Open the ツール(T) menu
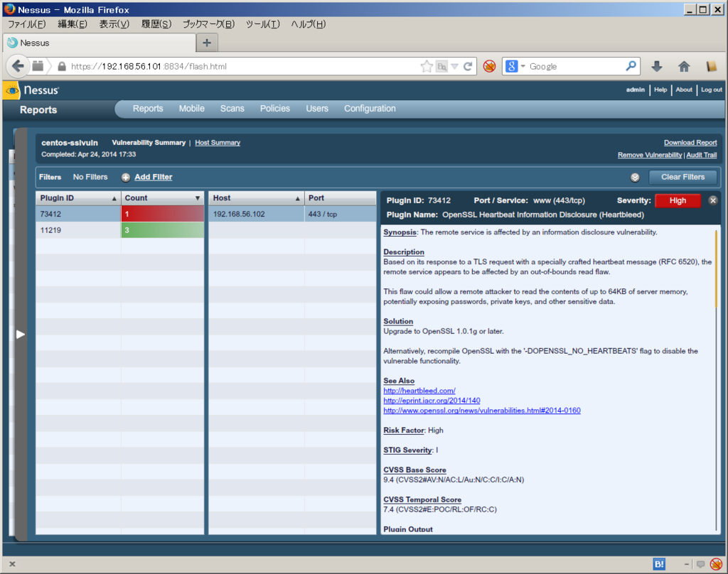 (x=263, y=24)
